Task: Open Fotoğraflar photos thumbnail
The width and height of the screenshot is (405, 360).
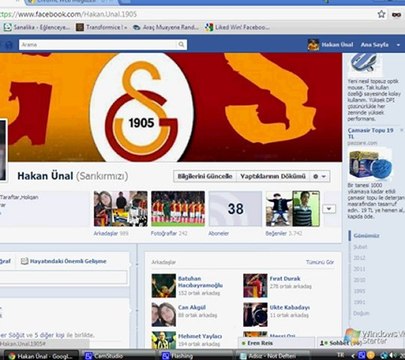Action: (178, 209)
